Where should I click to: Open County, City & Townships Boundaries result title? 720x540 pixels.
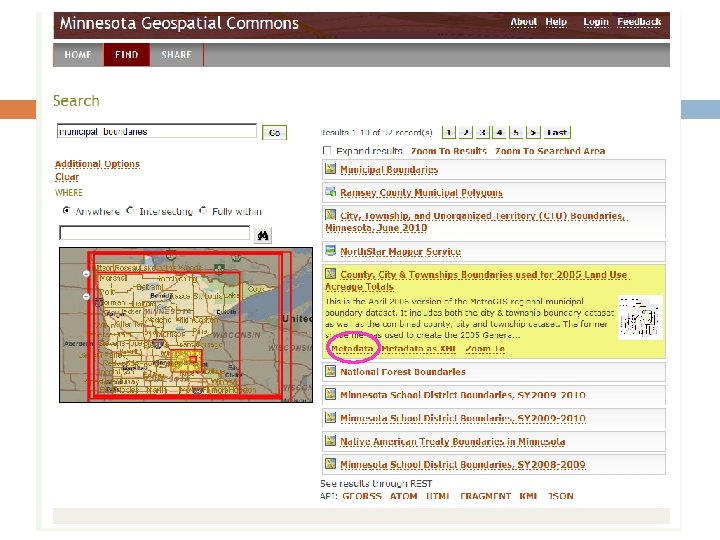coord(477,280)
